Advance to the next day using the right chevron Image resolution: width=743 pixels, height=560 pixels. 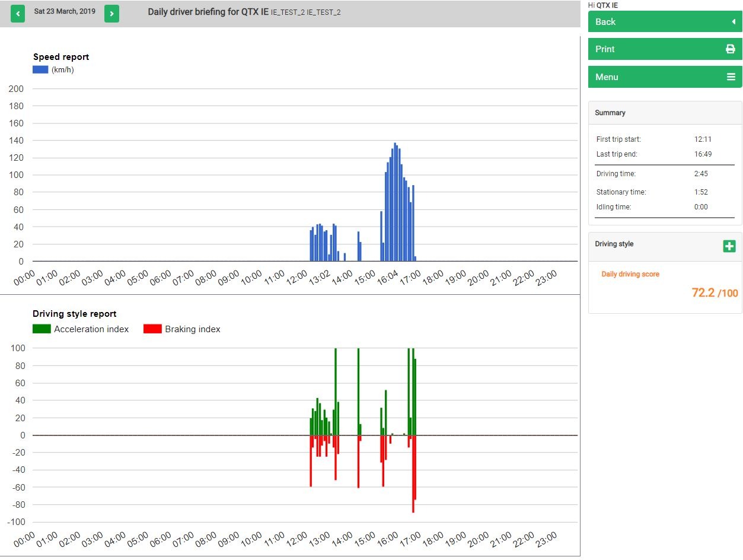click(111, 12)
